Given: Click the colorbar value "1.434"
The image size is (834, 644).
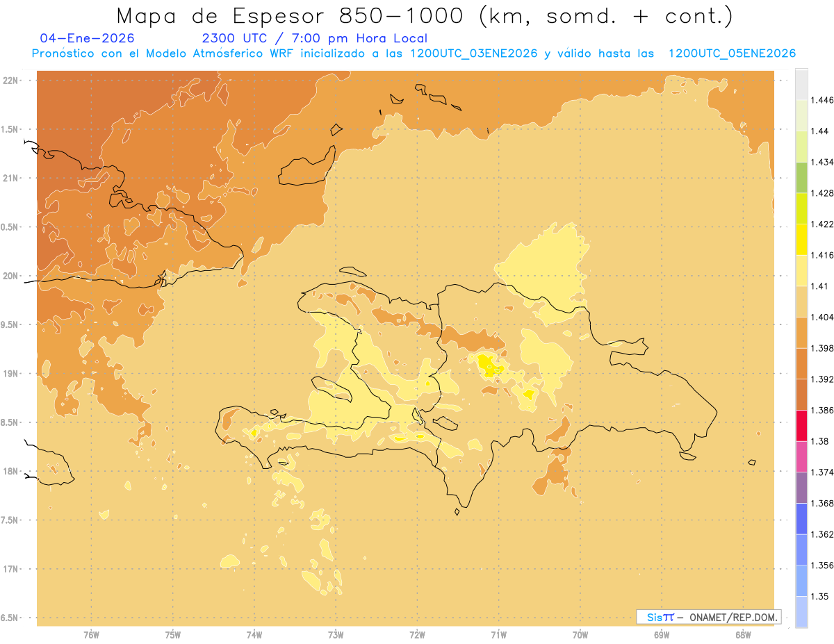Looking at the screenshot, I should [x=822, y=162].
